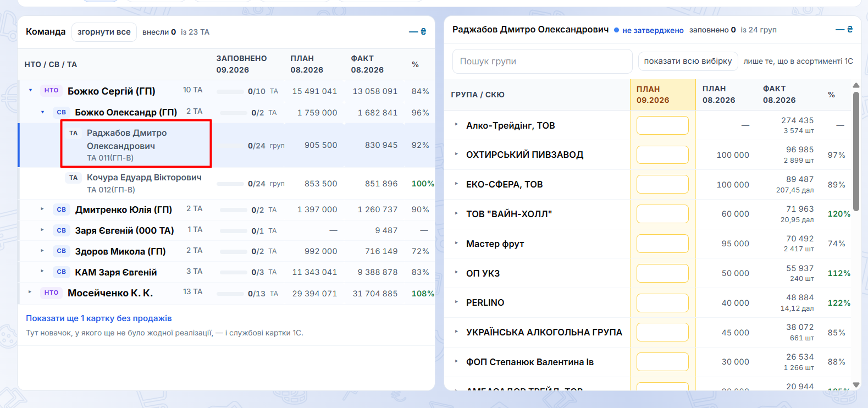Click the СВ badge beside Здоров Микола (ГП)
Viewport: 868px width, 408px height.
coord(62,251)
